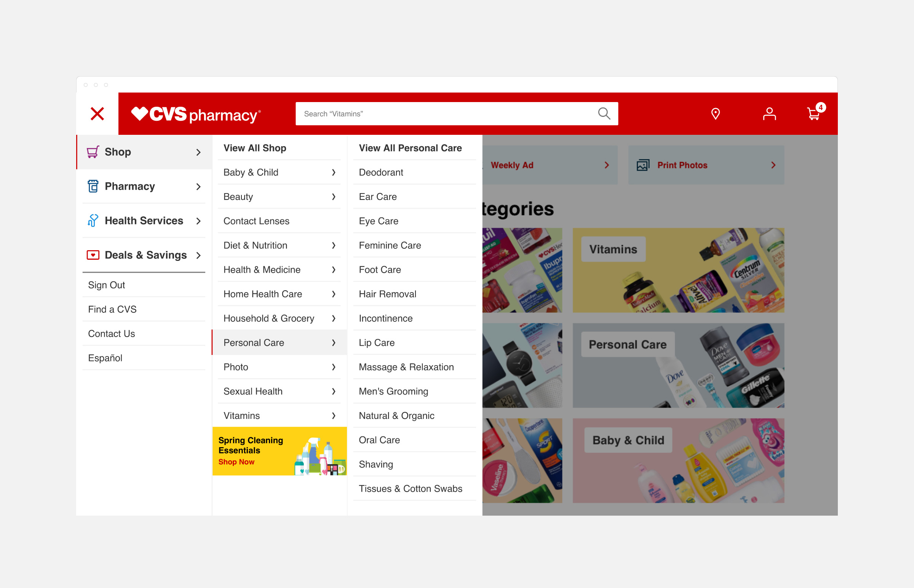Image resolution: width=914 pixels, height=588 pixels.
Task: Click the Print Photos arrow chevron
Action: point(773,165)
